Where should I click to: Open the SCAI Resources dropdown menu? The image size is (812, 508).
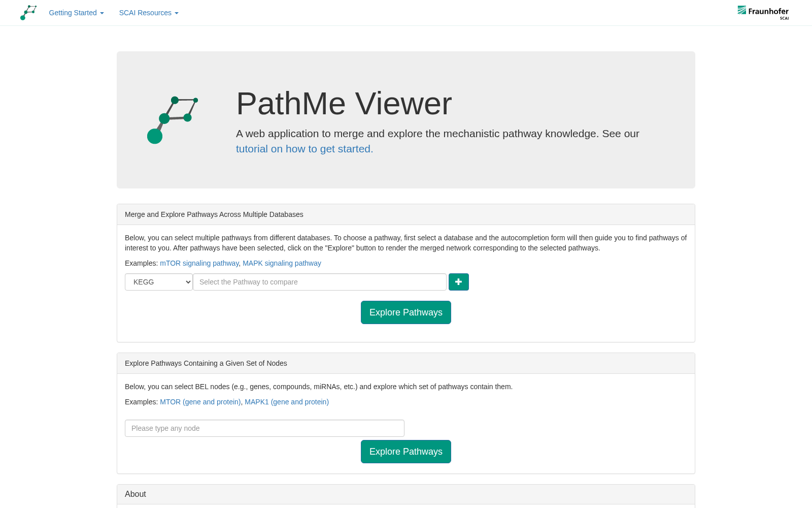click(149, 13)
